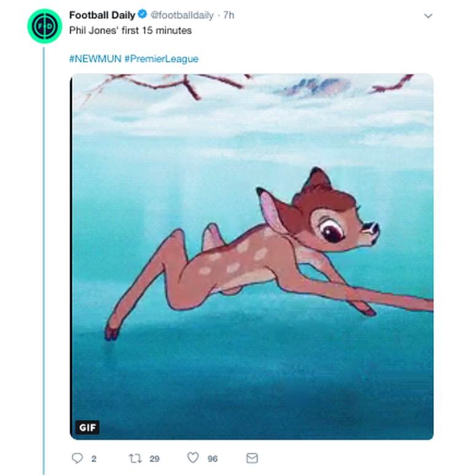The image size is (461, 476).
Task: Click the blue verified badge icon
Action: 143,14
